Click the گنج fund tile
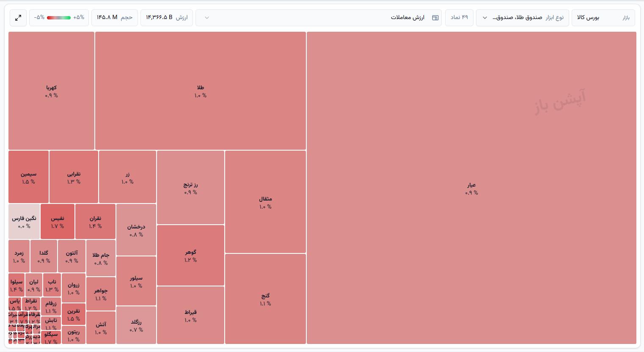Viewport: 644px width, 352px height. [265, 299]
